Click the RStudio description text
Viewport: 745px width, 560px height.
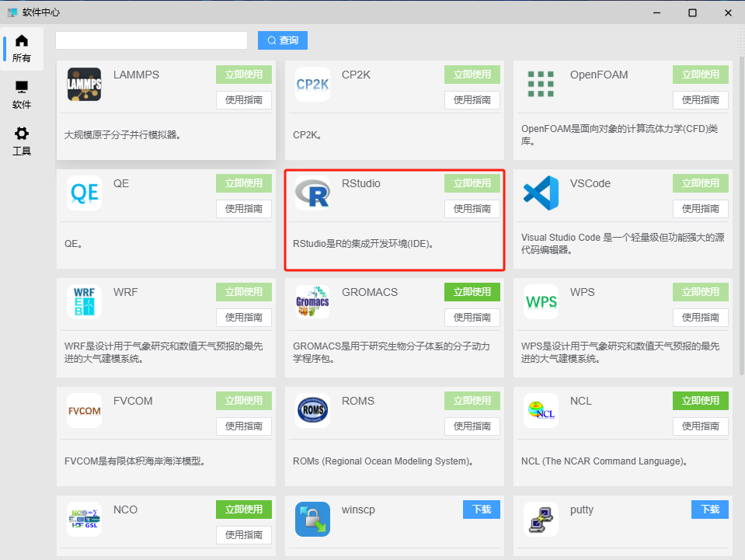pos(363,244)
